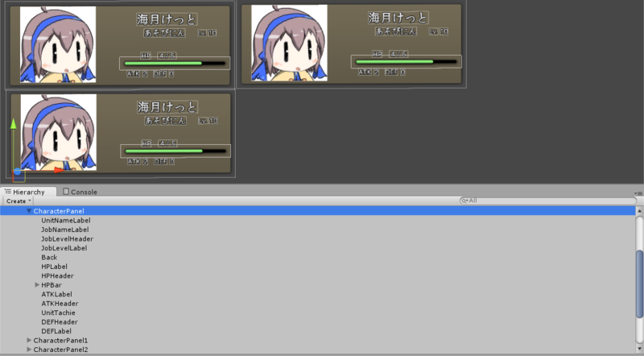This screenshot has height=356, width=644.
Task: Click the HP bar in top-right panel
Action: [407, 62]
